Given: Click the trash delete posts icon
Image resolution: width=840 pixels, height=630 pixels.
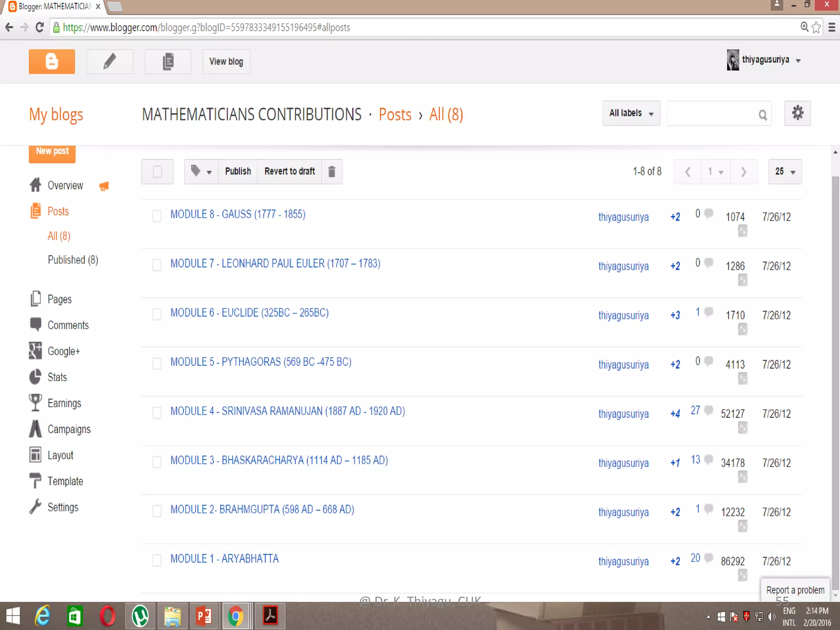Looking at the screenshot, I should [332, 171].
